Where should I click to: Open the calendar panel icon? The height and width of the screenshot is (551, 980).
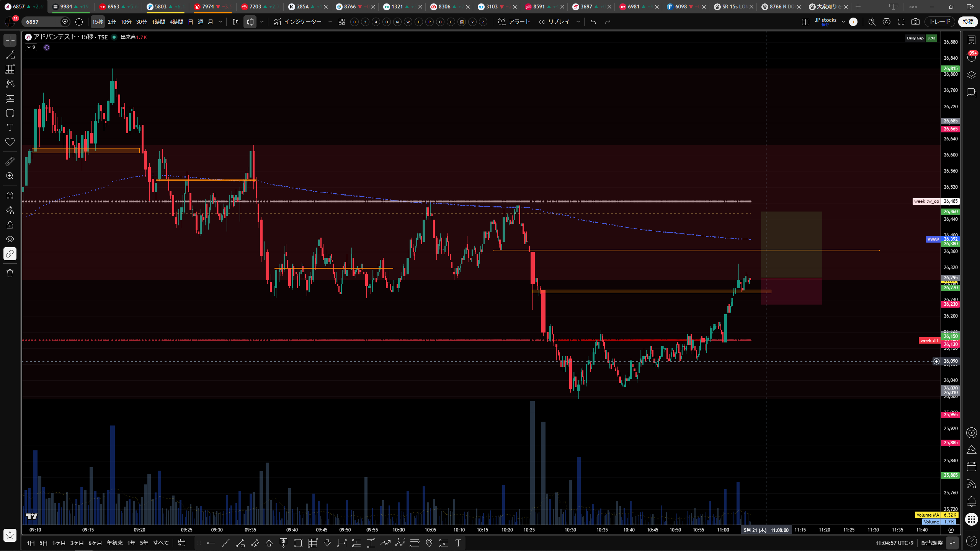pos(971,466)
